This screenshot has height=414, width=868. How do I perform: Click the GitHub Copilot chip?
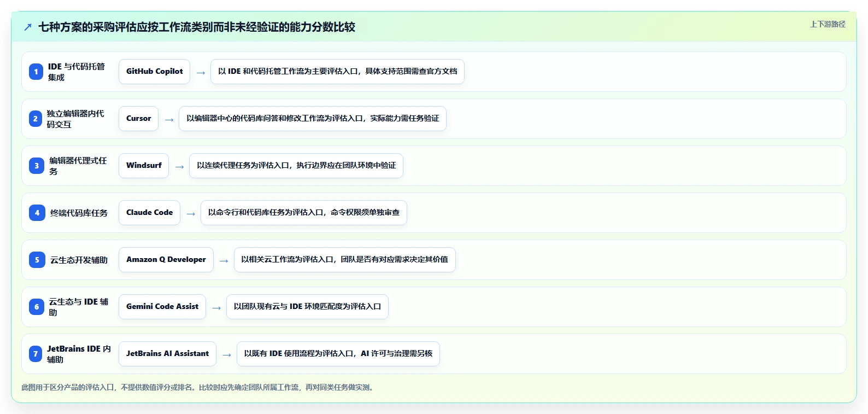pyautogui.click(x=155, y=72)
